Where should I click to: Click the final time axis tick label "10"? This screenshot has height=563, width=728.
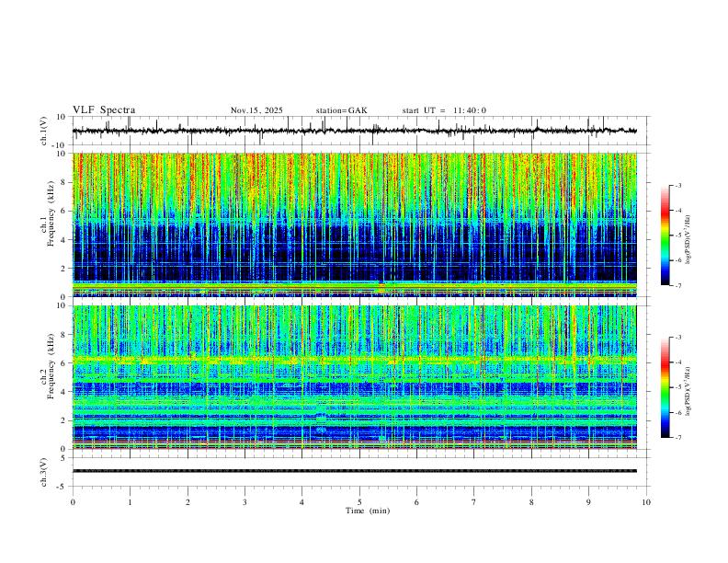tap(646, 502)
